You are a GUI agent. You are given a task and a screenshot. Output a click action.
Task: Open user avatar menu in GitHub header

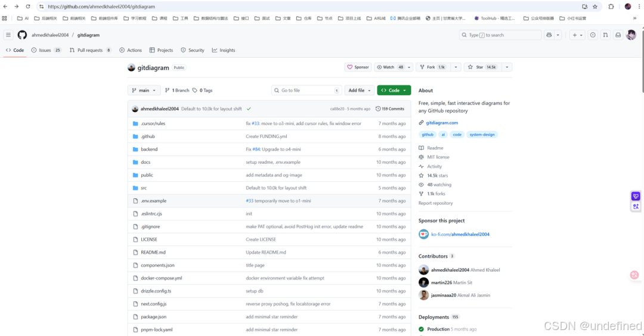point(631,35)
